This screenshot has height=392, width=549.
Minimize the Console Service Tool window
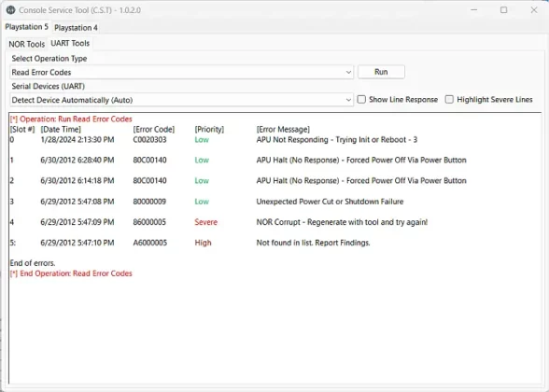click(x=474, y=9)
